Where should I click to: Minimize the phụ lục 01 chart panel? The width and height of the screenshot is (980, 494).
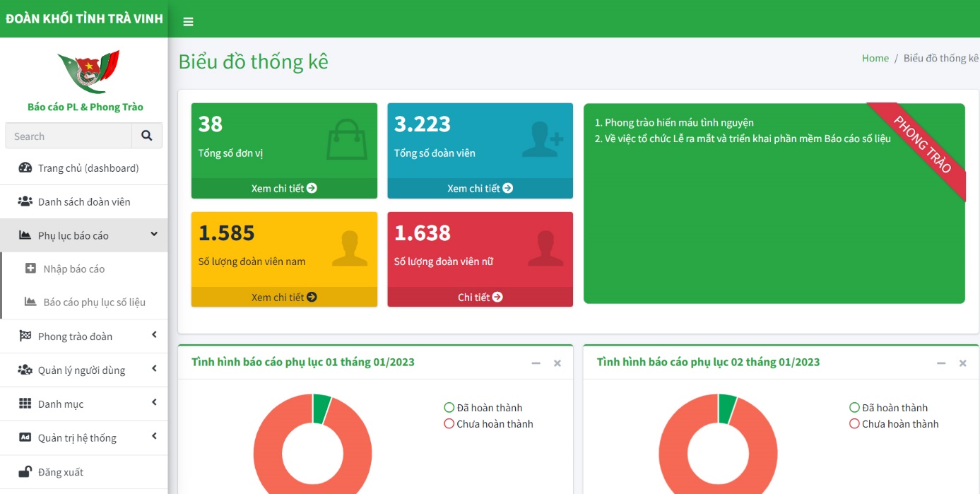point(536,363)
